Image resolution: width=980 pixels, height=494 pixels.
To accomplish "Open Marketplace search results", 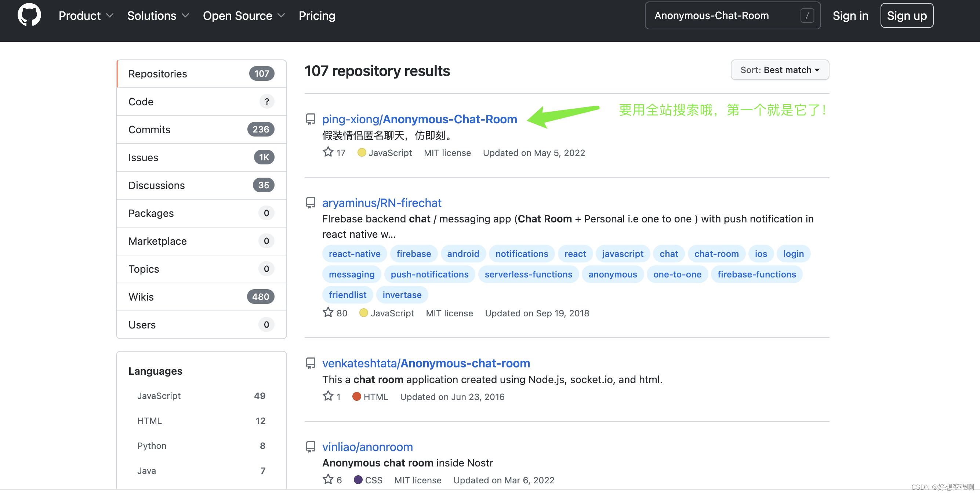I will point(201,241).
